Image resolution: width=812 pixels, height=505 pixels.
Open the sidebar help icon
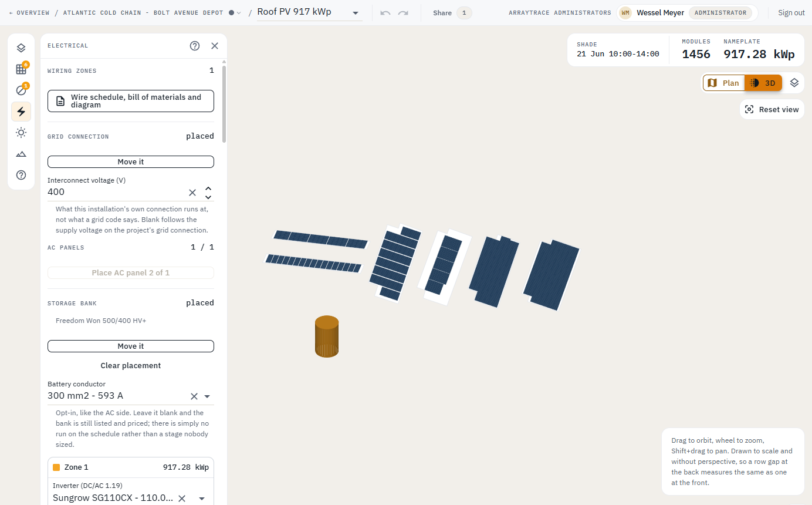(x=21, y=175)
